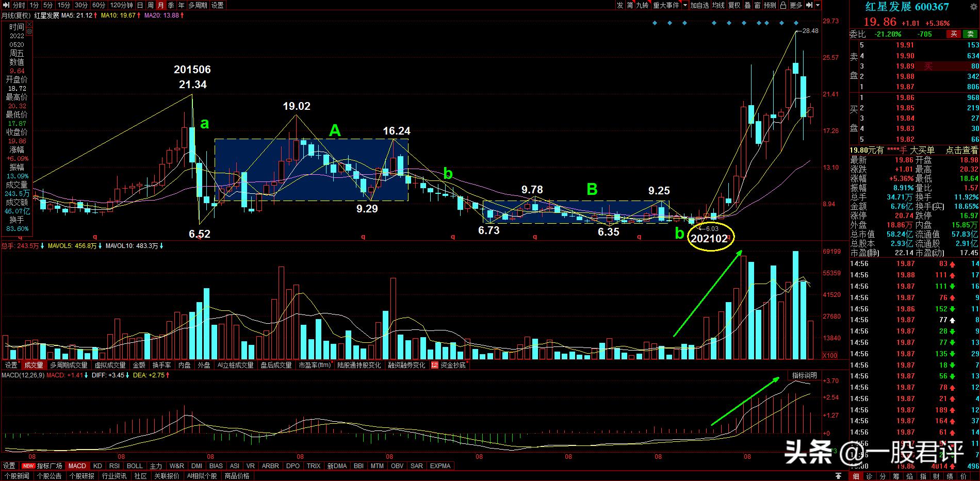
Task: Select the KD indicator tab
Action: [97, 466]
